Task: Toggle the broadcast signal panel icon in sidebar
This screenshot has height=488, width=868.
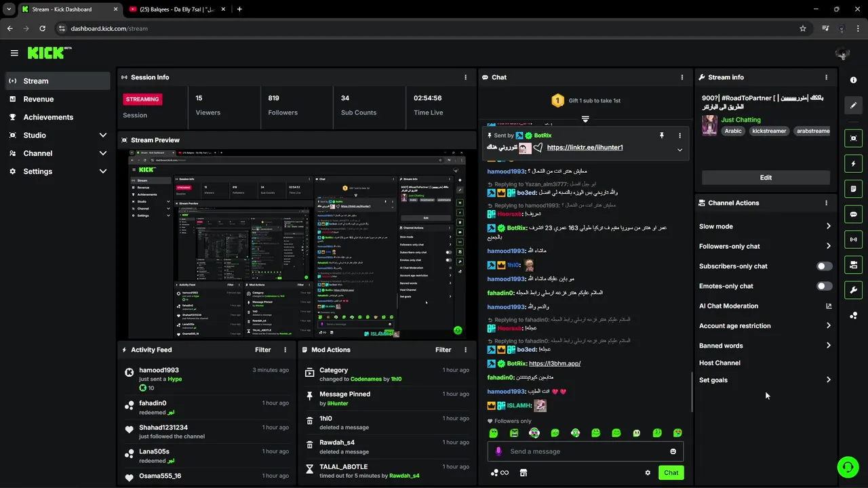Action: [x=853, y=239]
